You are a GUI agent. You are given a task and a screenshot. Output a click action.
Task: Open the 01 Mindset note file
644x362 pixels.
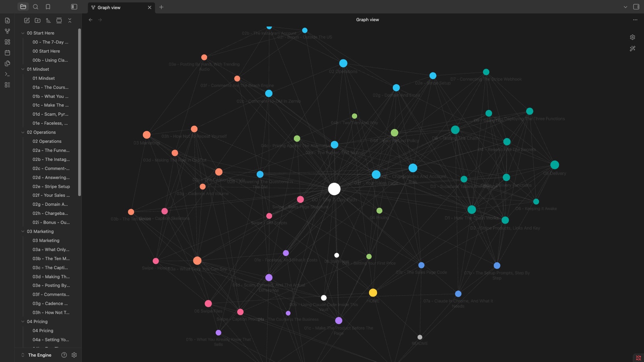(x=43, y=78)
